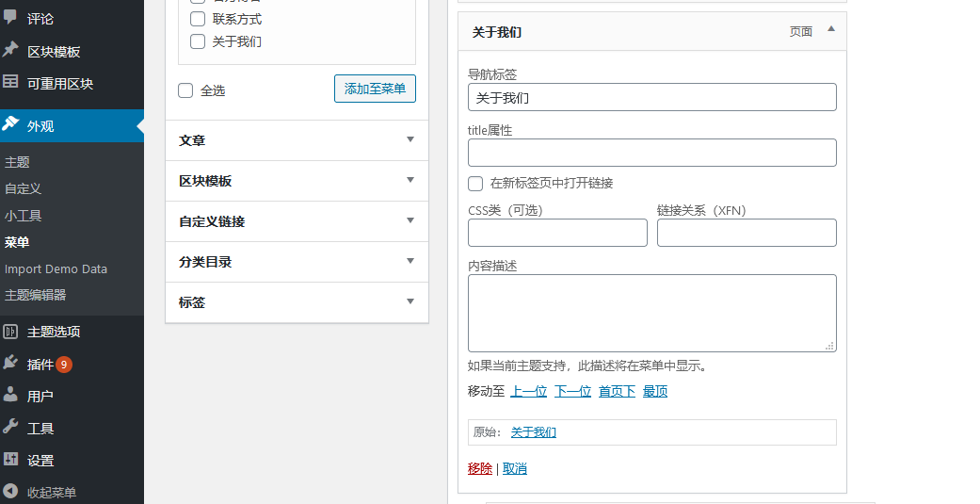
Task: Expand the 文章 accordion section
Action: [x=297, y=140]
